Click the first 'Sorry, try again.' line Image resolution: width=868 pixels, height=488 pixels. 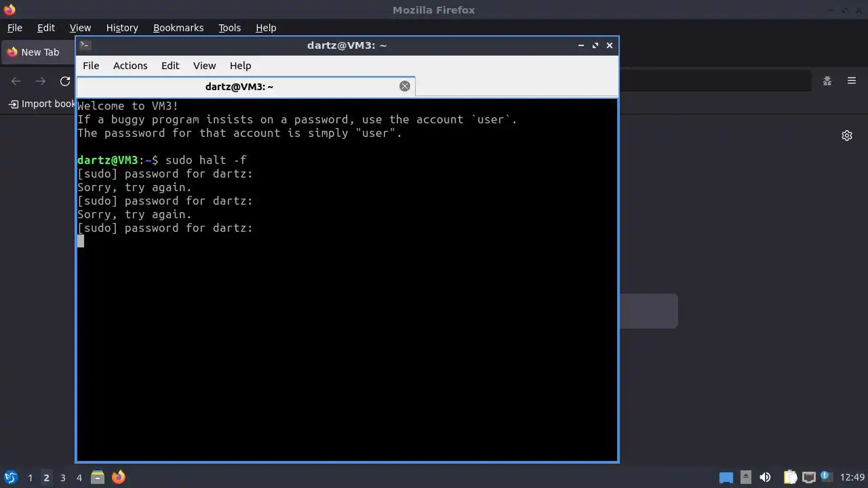(134, 187)
